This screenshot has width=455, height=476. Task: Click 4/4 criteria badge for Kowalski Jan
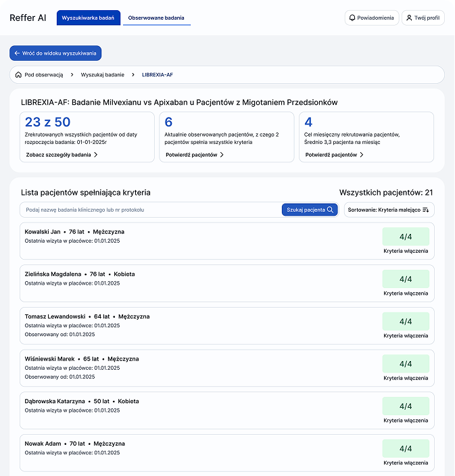[406, 237]
